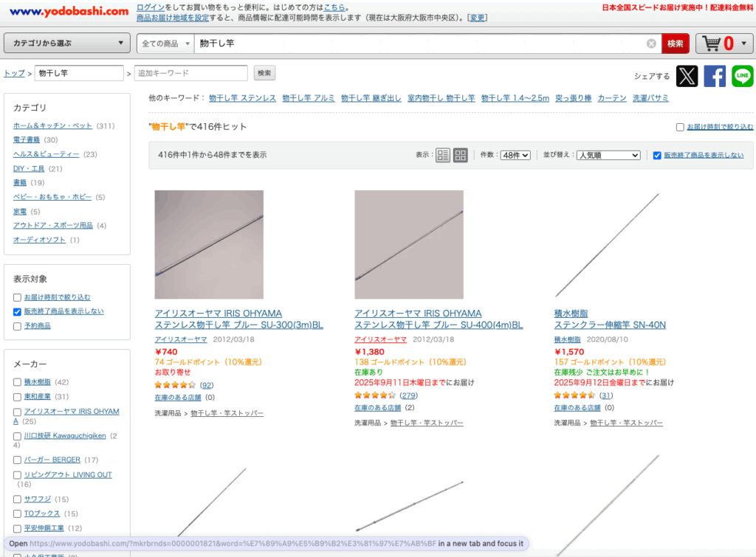756x557 pixels.
Task: Share via the LINE icon
Action: pos(743,76)
